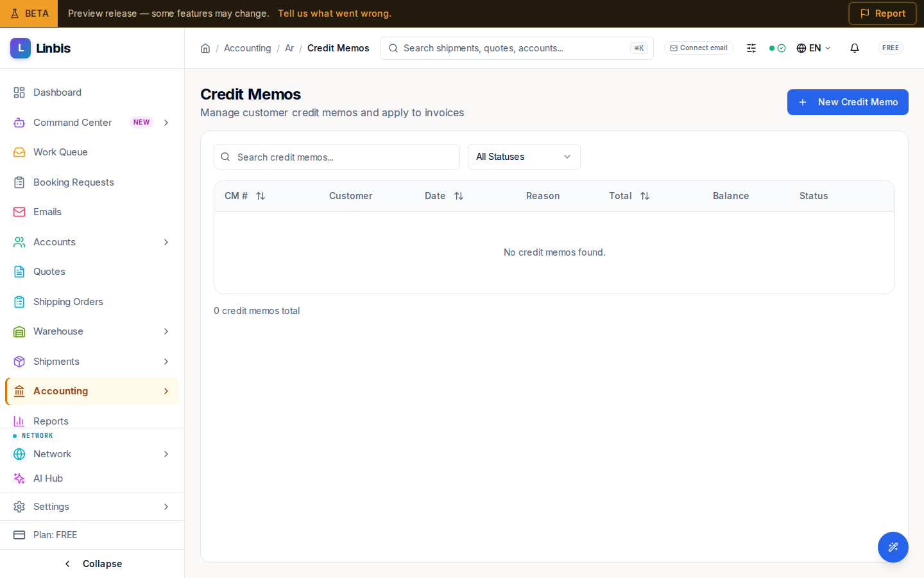Expand the Accounts submenu chevron
The height and width of the screenshot is (578, 924).
coord(166,242)
